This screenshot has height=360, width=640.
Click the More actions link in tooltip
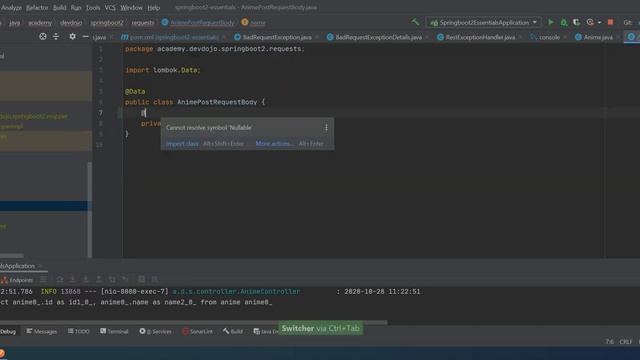point(274,144)
